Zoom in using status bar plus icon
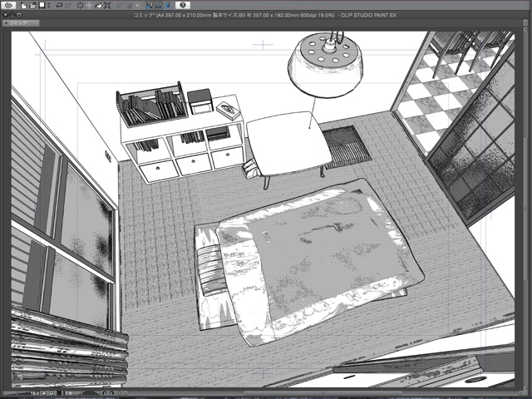Screen dimensions: 532x399 pyautogui.click(x=52, y=393)
